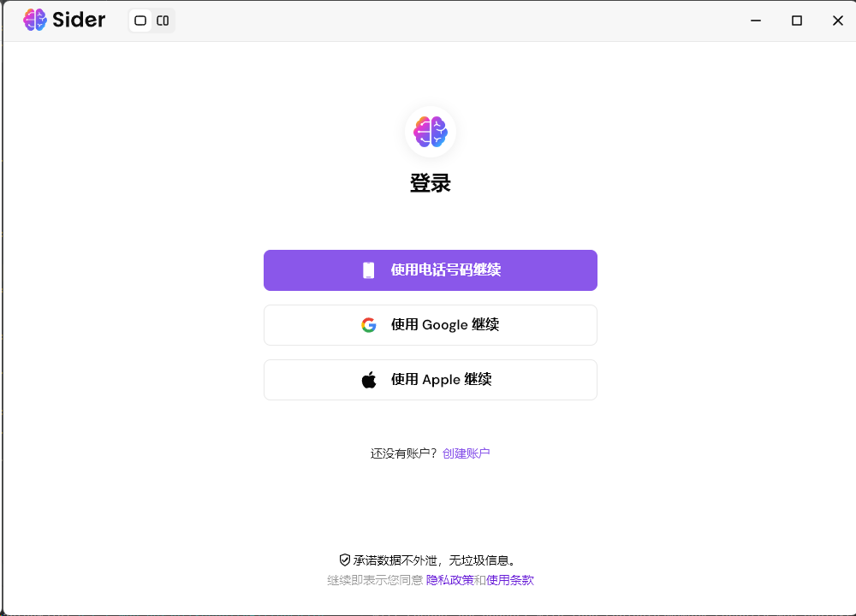Screen dimensions: 856x616
Task: Open the 使用条款 terms of use link
Action: tap(510, 580)
